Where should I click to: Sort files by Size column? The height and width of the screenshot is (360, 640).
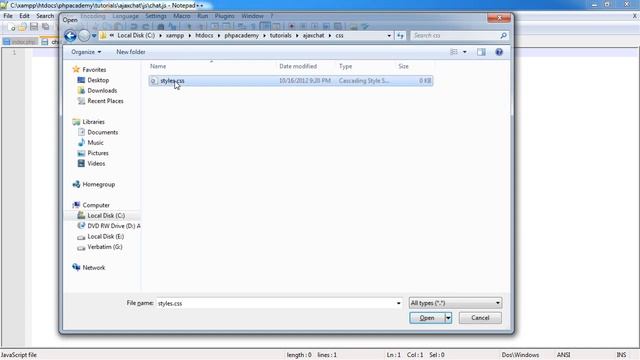(403, 66)
